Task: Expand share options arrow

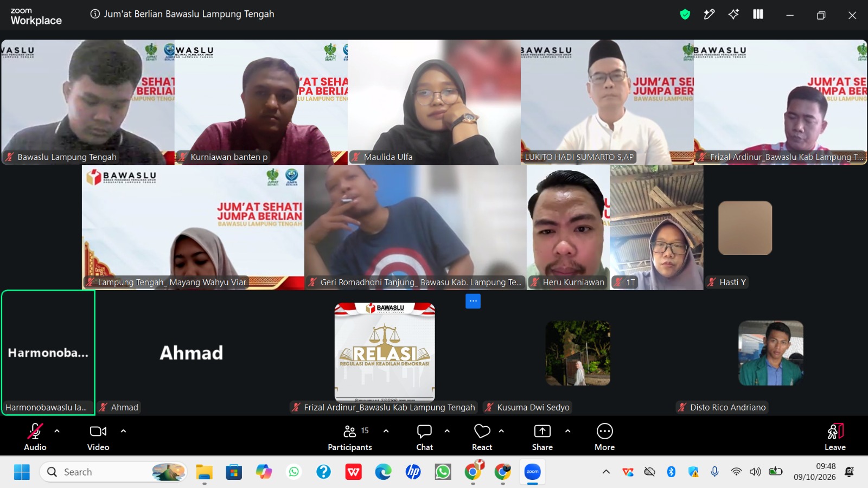Action: pyautogui.click(x=567, y=431)
